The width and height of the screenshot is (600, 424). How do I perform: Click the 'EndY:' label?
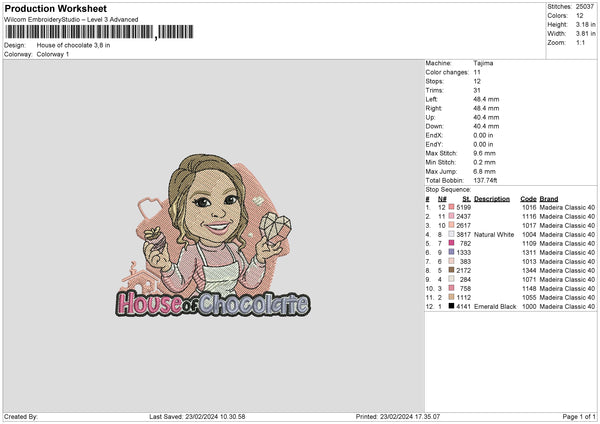click(434, 144)
